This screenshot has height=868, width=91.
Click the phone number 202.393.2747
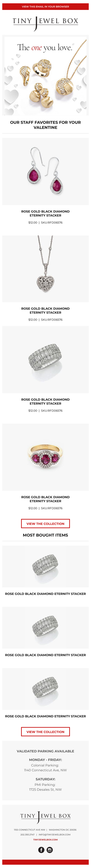click(27, 835)
